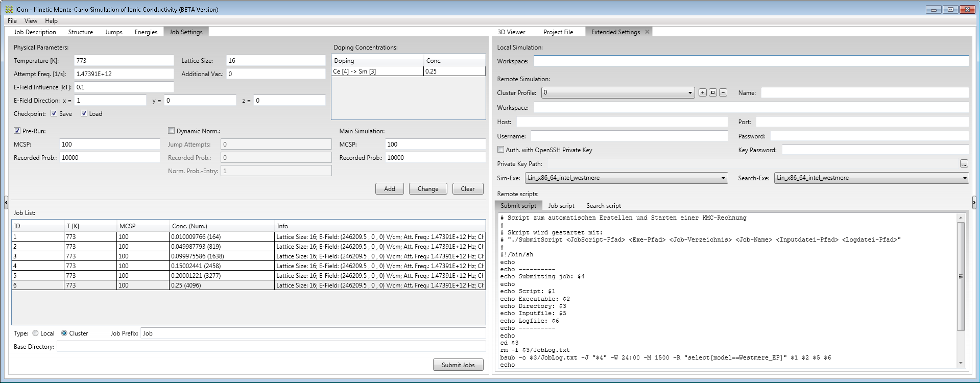The width and height of the screenshot is (980, 383).
Task: Open the File menu
Action: point(12,21)
